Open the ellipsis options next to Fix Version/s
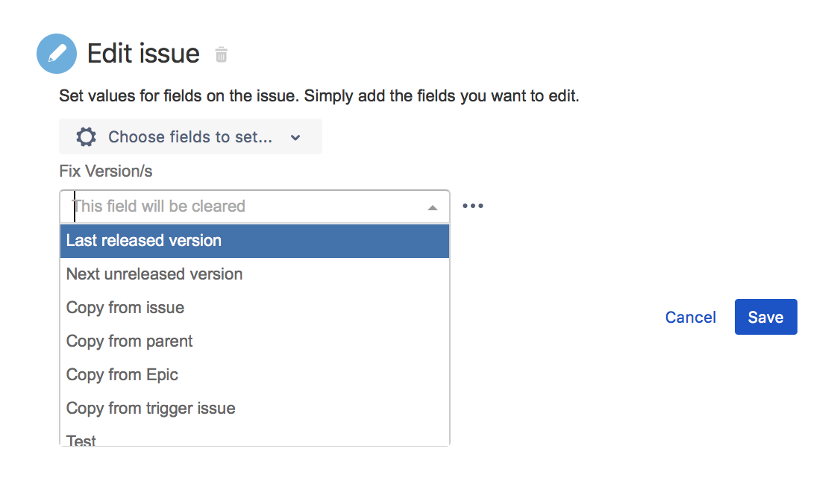 tap(473, 205)
